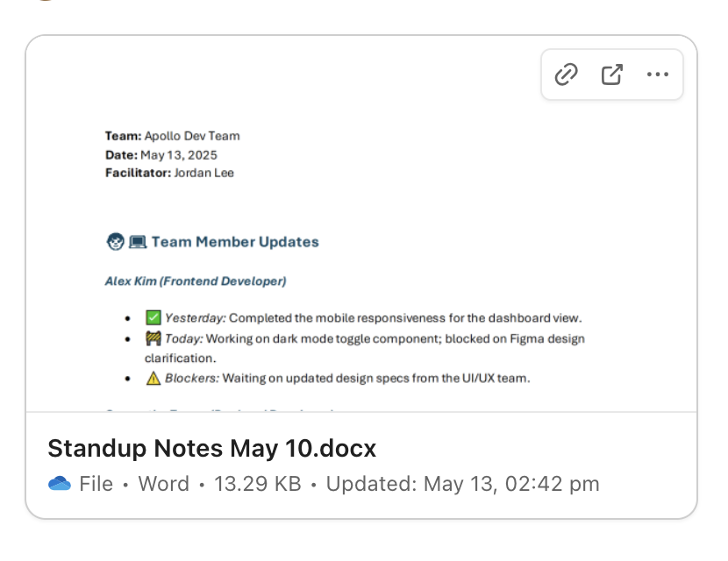728x561 pixels.
Task: Click the yellow warning emoji beside Blockers
Action: [x=153, y=379]
